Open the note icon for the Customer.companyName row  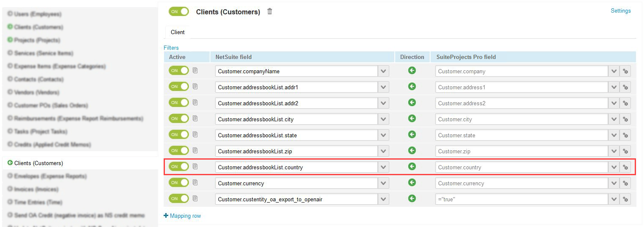click(x=195, y=70)
